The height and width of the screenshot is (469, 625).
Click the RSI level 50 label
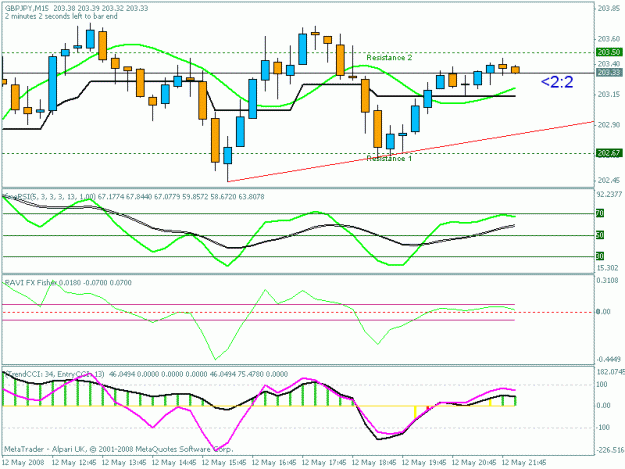click(x=600, y=235)
